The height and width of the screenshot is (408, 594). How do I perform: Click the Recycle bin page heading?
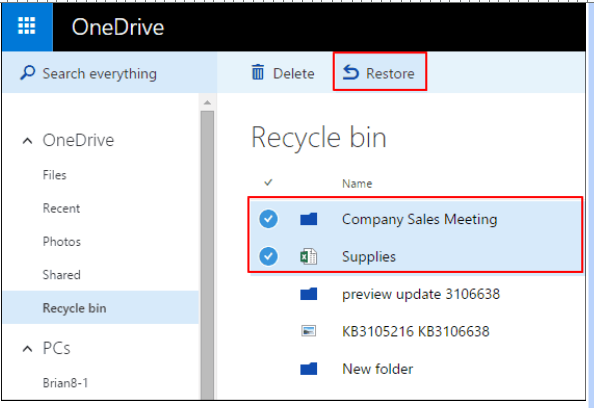click(319, 137)
